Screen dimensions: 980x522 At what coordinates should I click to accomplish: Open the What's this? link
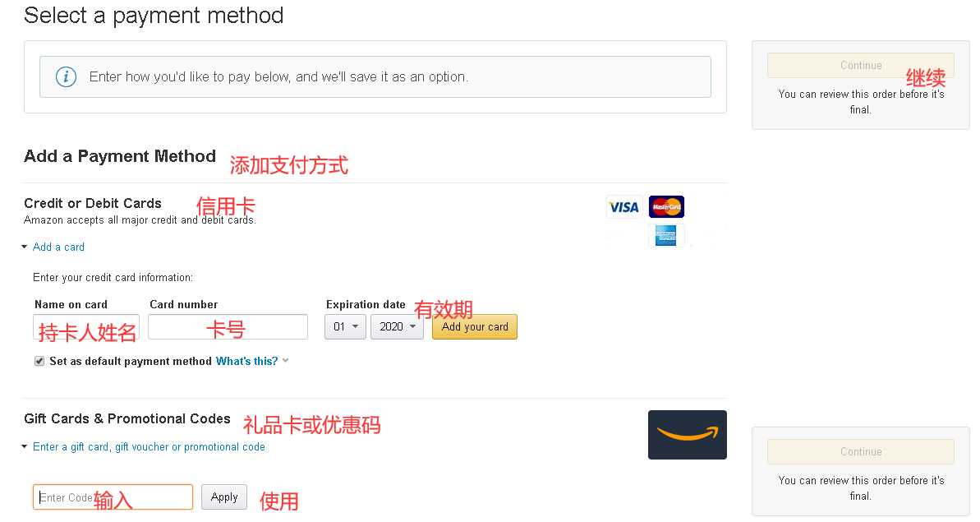pos(247,362)
